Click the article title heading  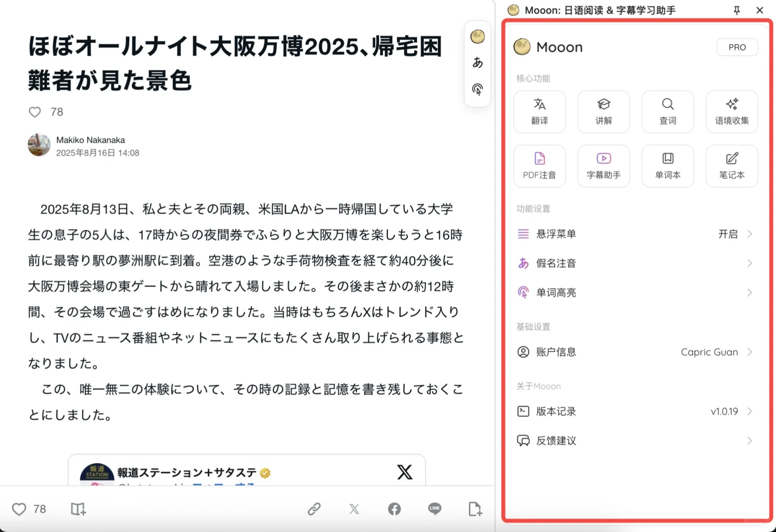235,63
